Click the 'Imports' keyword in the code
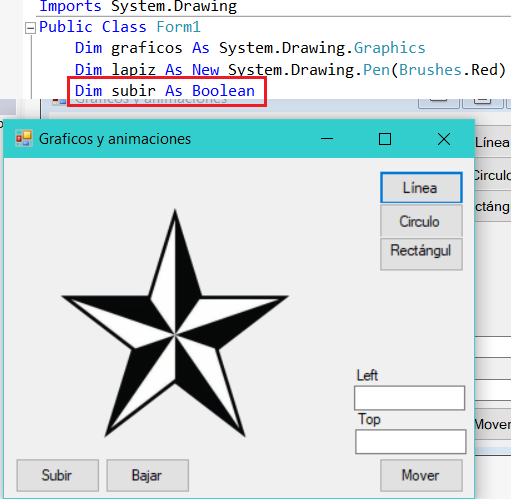 70,6
